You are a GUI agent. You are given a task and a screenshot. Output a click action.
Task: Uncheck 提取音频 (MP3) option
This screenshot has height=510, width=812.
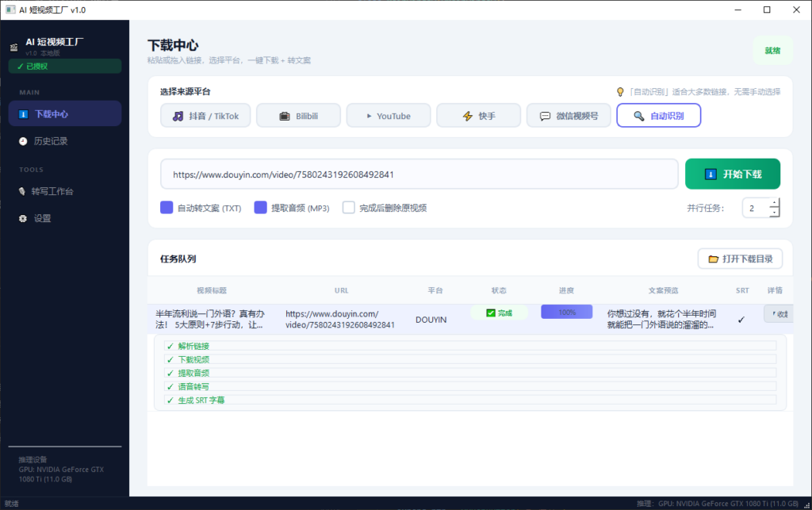(260, 208)
